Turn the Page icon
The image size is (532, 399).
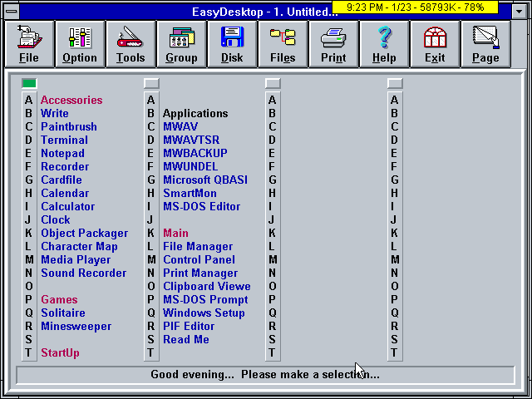[x=485, y=44]
